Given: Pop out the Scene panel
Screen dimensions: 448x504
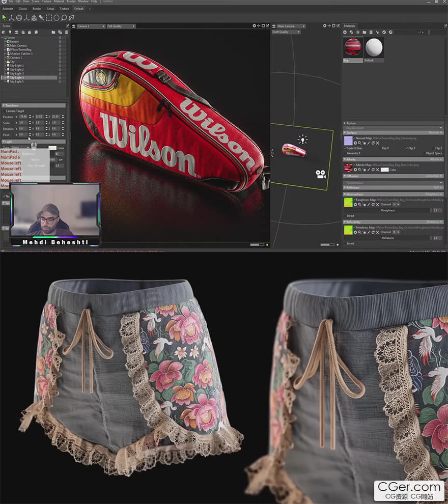Looking at the screenshot, I should [x=67, y=26].
